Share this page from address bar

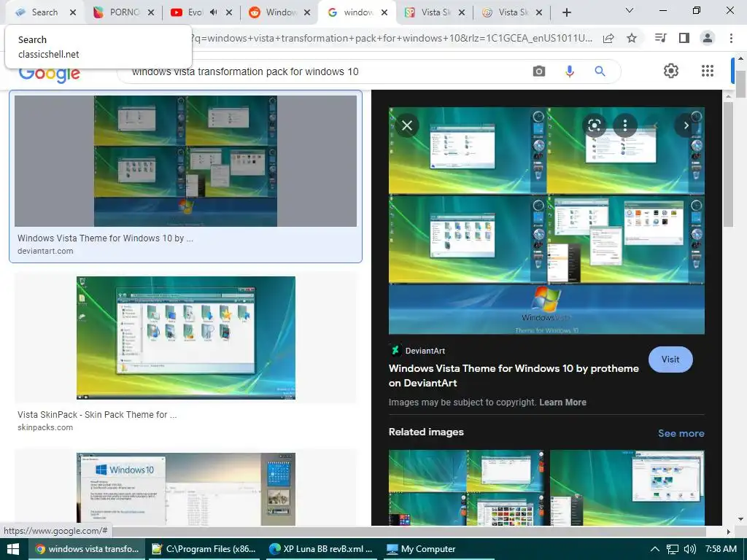click(608, 38)
